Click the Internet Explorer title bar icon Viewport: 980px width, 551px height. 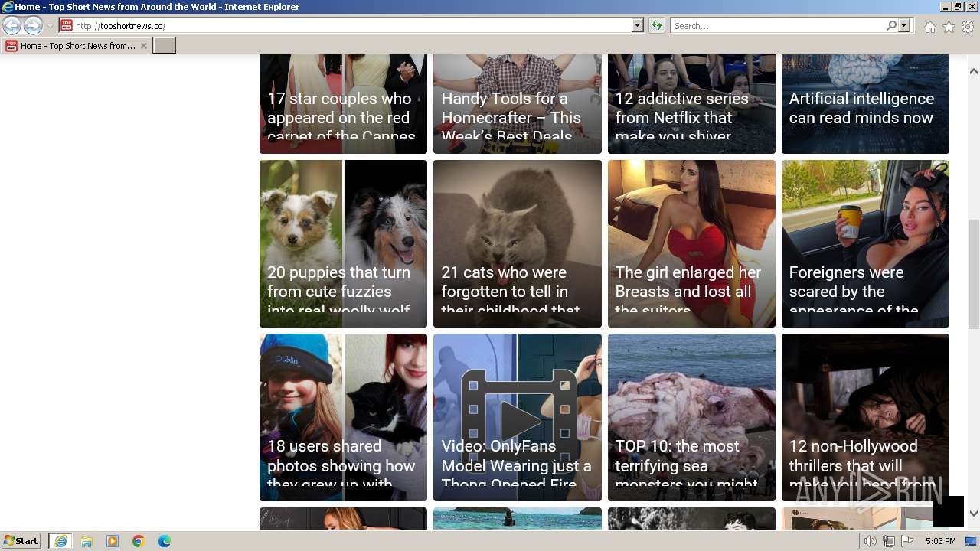point(8,7)
